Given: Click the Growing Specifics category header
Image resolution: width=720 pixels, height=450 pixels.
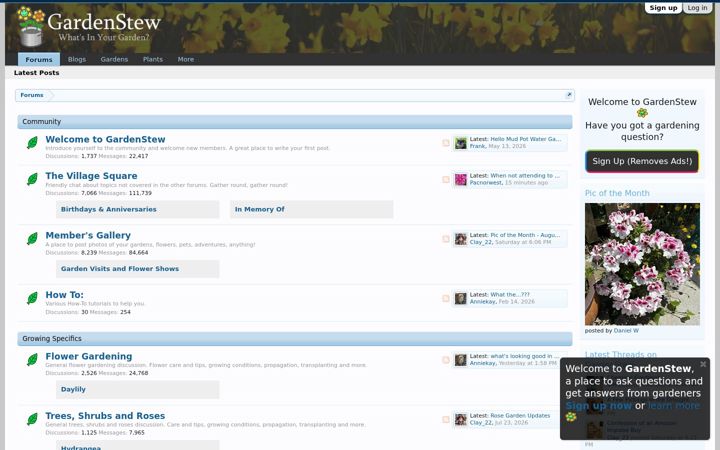Looking at the screenshot, I should (295, 338).
